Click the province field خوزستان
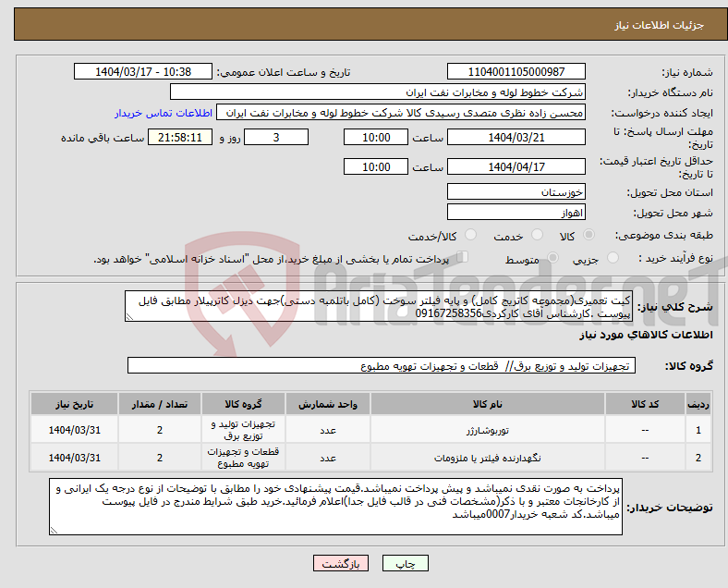This screenshot has width=728, height=588. (x=516, y=191)
